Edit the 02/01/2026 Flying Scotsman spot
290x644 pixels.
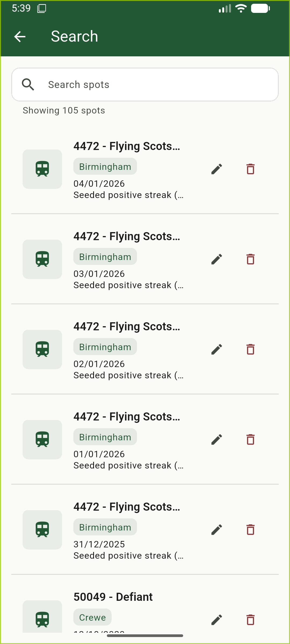click(217, 349)
